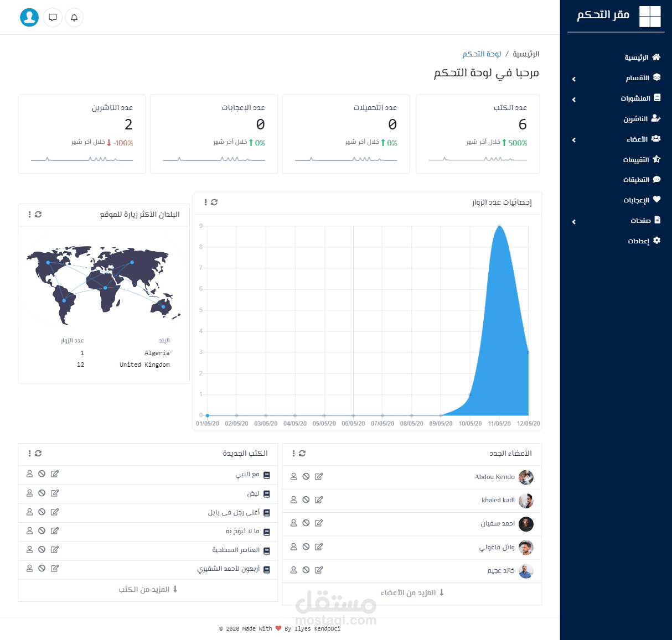
Task: Click khaled kadl's avatar thumbnail
Action: coord(526,501)
